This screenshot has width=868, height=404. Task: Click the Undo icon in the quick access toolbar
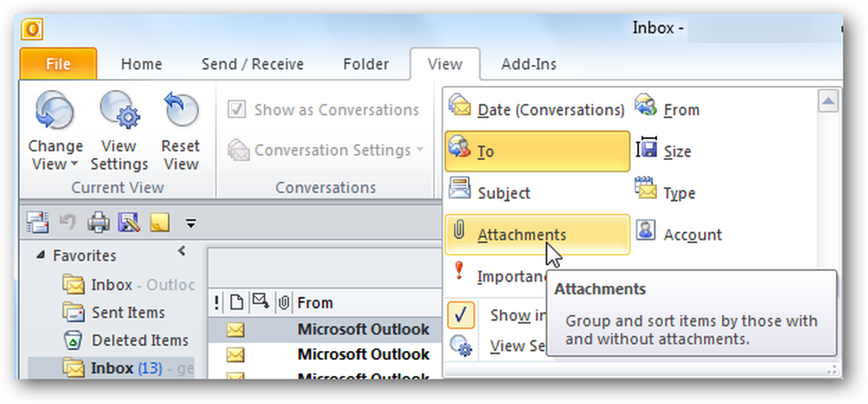68,222
